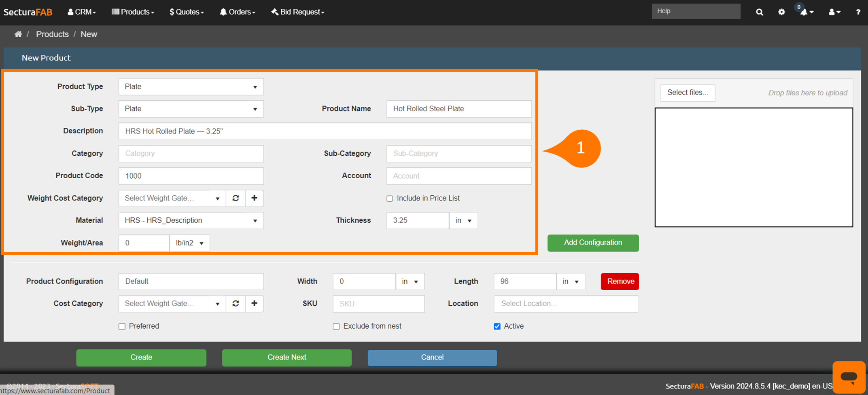Screen dimensions: 868x395
Task: Change the Thickness unit dropdown
Action: pyautogui.click(x=463, y=221)
